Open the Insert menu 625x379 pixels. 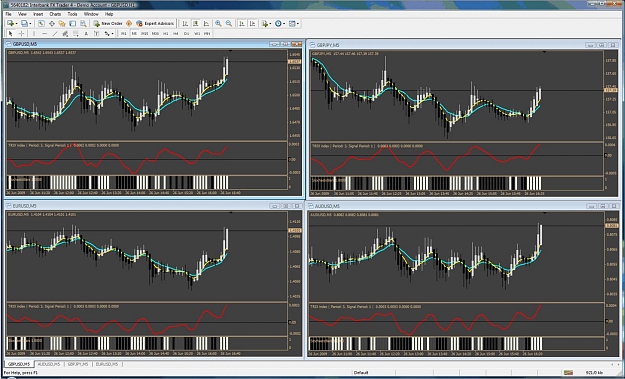click(38, 14)
